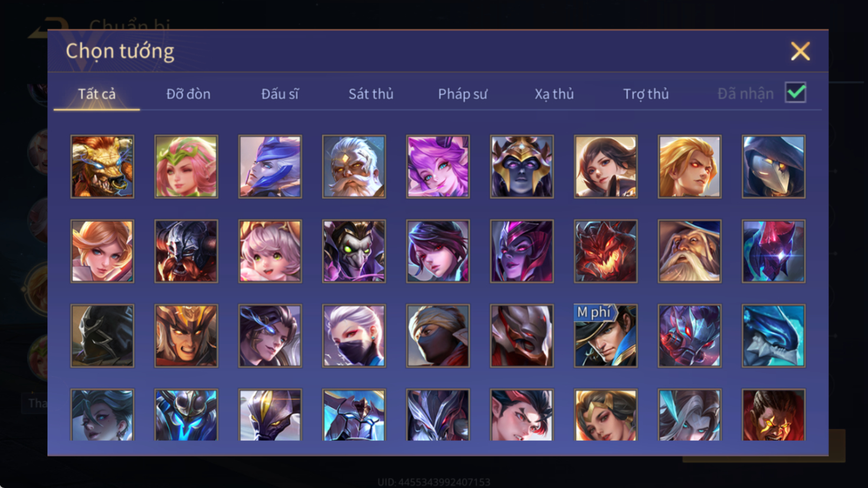Filter by 'Sát thủ' heroes
The width and height of the screenshot is (868, 488).
[x=371, y=94]
